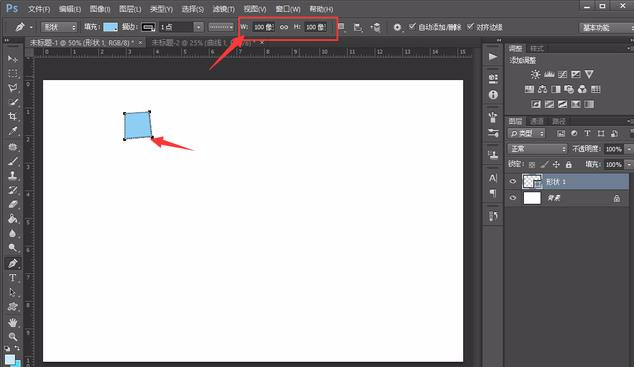Image resolution: width=634 pixels, height=367 pixels.
Task: Open the Paragraph panel icon
Action: point(493,193)
